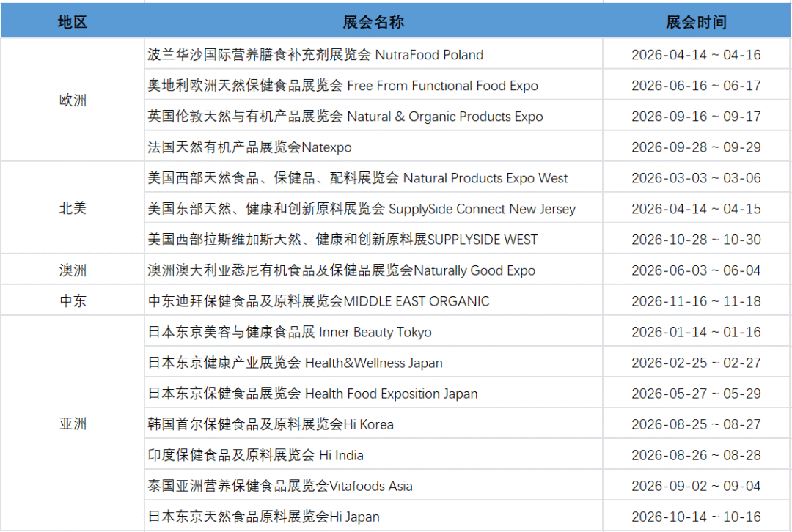
Task: Select the Hi Korea exhibition cell
Action: [373, 424]
